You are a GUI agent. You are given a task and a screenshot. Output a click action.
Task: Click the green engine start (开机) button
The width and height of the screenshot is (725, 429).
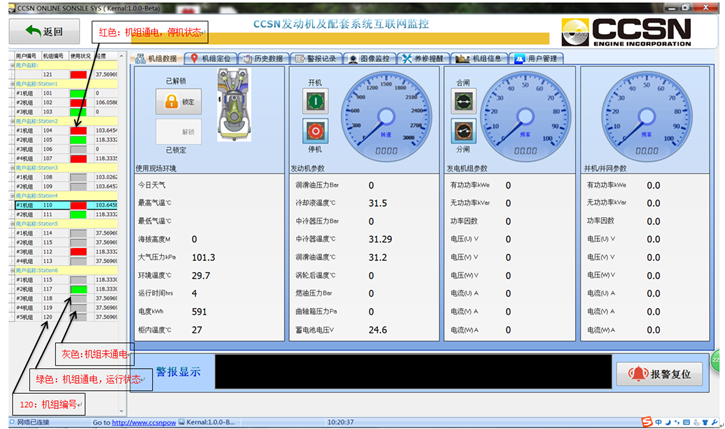click(x=314, y=101)
